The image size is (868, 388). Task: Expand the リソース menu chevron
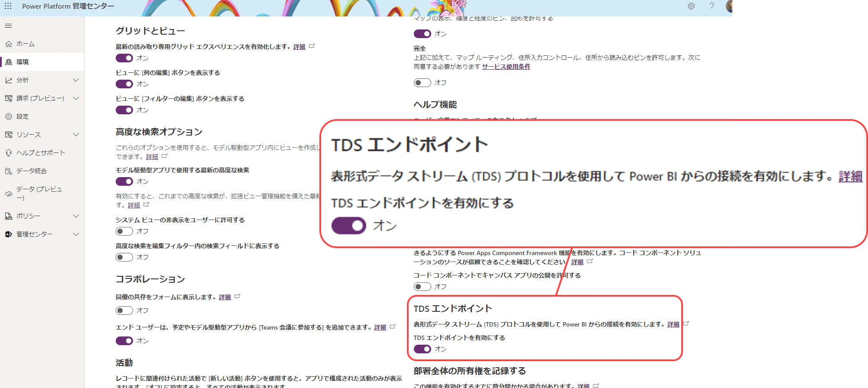click(76, 135)
